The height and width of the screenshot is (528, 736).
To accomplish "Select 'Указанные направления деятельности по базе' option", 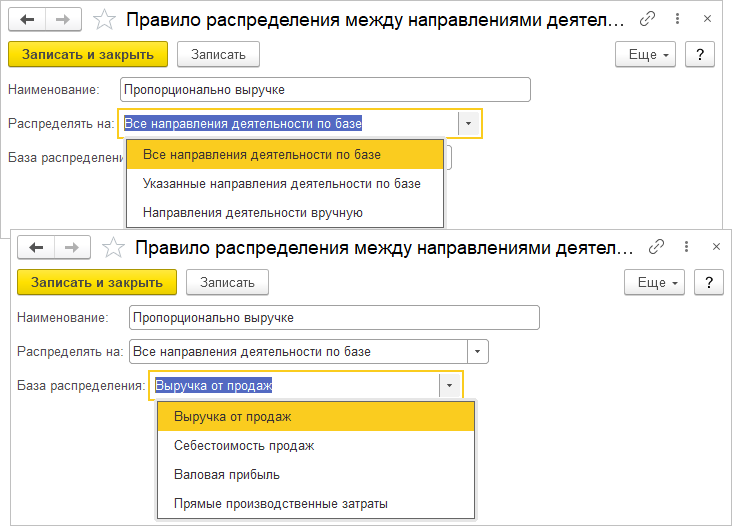I will point(281,184).
